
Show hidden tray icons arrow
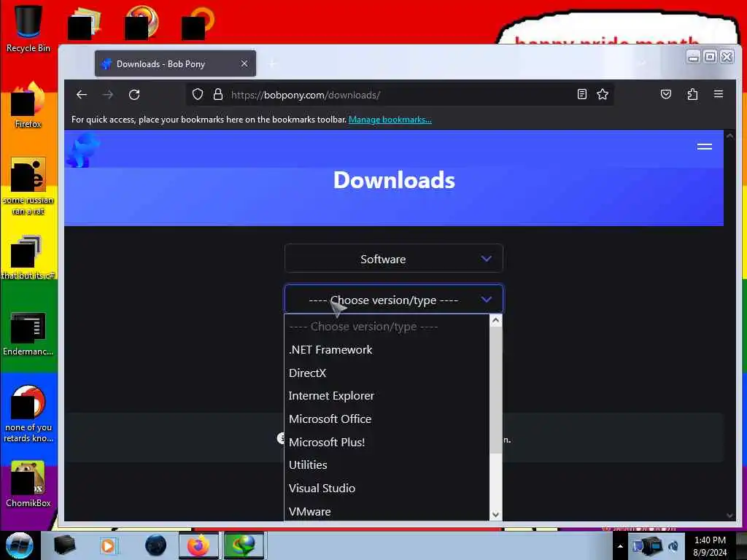(x=620, y=545)
